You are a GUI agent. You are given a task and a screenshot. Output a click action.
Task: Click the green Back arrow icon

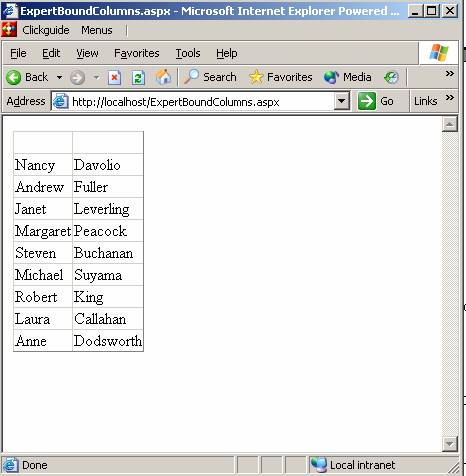point(14,78)
